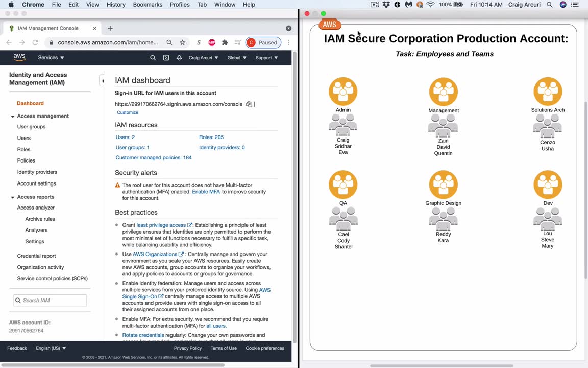Click the Paused profile button
588x368 pixels.
pyautogui.click(x=263, y=42)
